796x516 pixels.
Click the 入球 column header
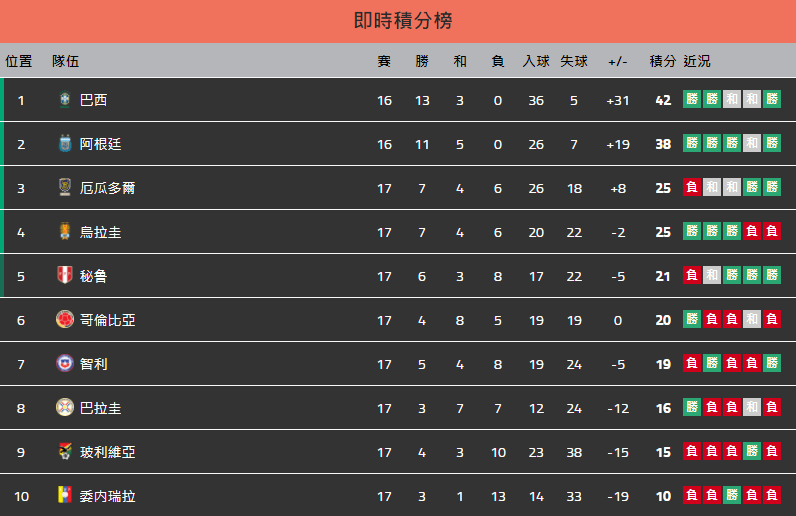536,61
